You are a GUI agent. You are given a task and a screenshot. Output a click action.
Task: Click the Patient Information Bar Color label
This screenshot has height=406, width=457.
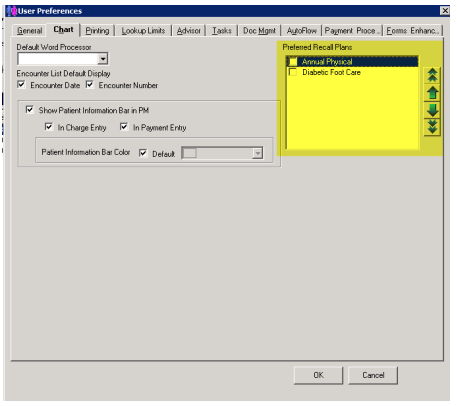[86, 152]
